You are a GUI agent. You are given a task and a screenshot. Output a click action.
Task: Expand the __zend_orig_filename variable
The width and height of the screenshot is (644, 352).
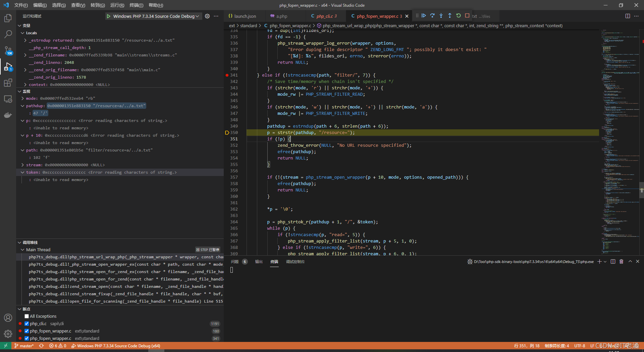[25, 70]
